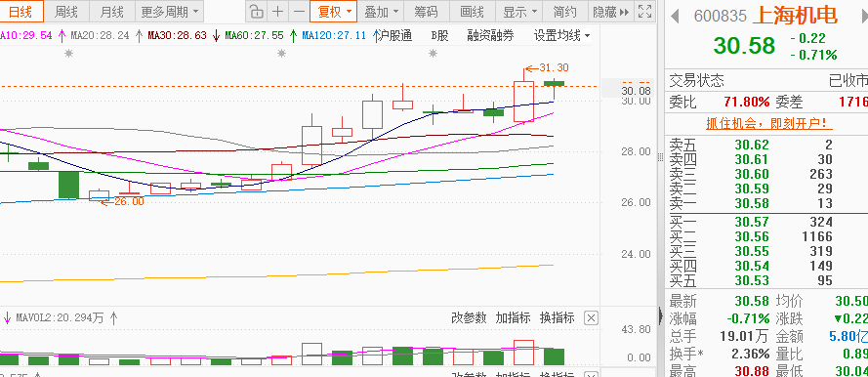Click the 卖五 price 30.62
Image resolution: width=868 pixels, height=377 pixels.
pyautogui.click(x=752, y=146)
